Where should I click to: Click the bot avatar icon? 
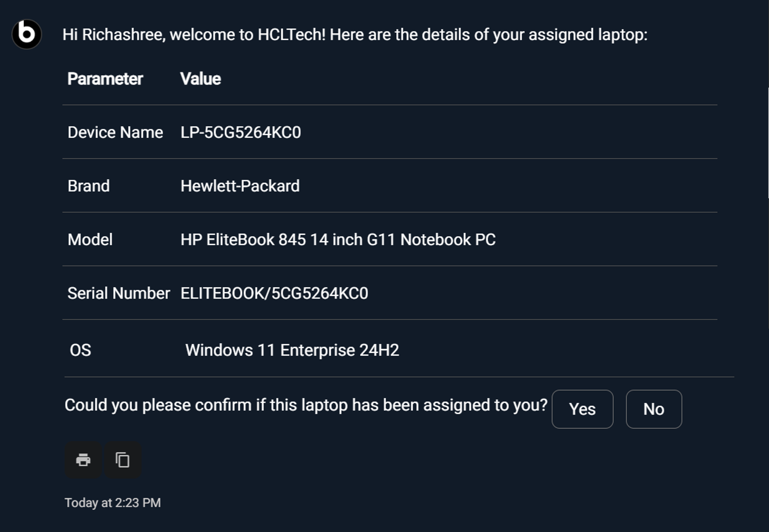[27, 34]
